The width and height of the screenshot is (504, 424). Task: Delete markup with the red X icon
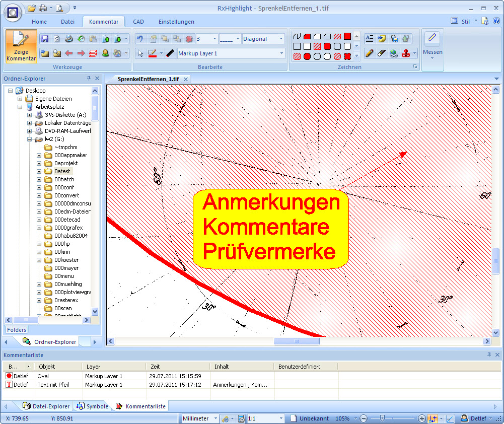click(x=190, y=39)
